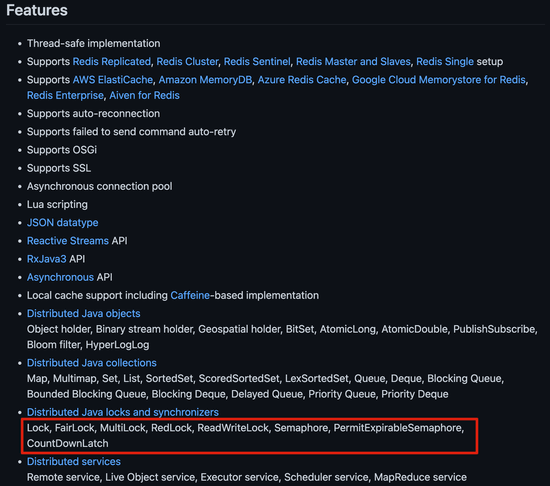
Task: Open the JSON datatype link
Action: pos(62,222)
